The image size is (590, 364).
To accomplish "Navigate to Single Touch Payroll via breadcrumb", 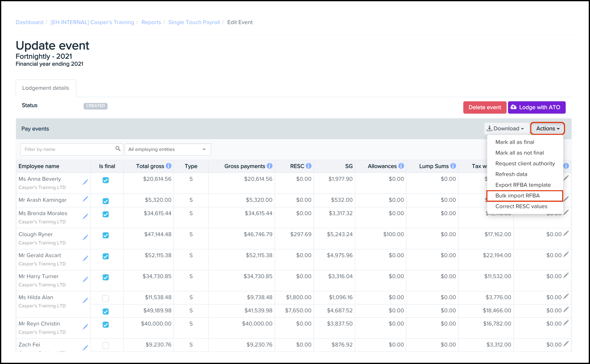I will pyautogui.click(x=194, y=22).
